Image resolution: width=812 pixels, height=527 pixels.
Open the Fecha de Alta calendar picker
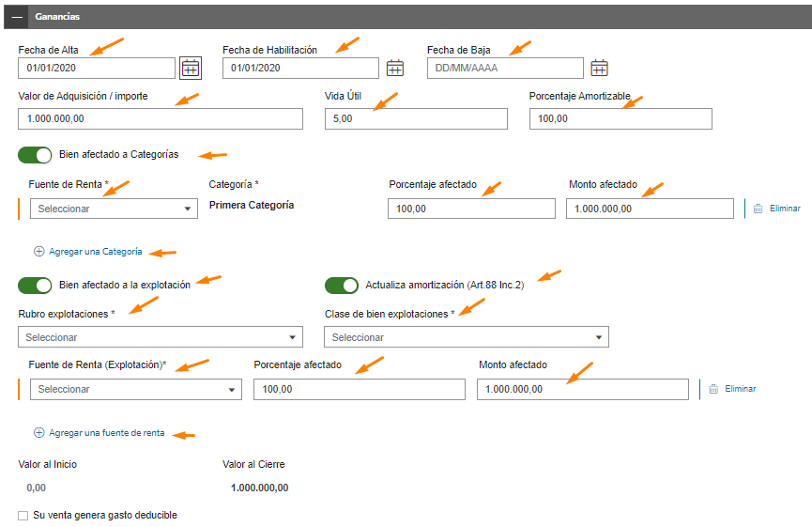(190, 68)
